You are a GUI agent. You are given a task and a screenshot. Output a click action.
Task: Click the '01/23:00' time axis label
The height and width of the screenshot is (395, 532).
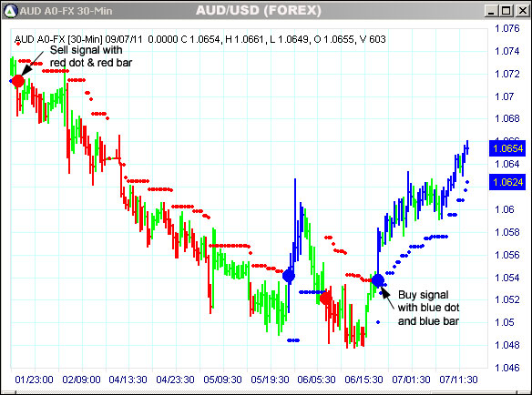[34, 380]
